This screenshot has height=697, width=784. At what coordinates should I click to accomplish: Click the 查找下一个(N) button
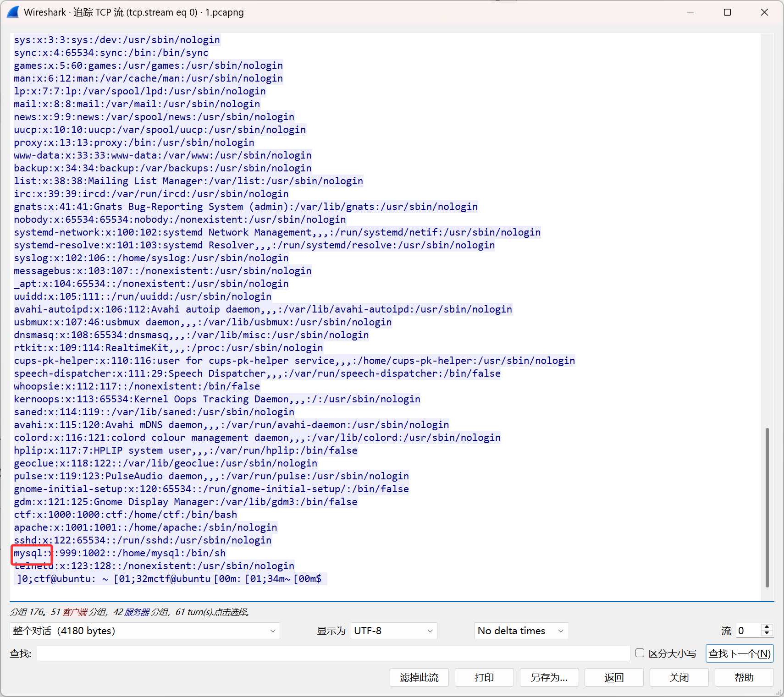click(740, 653)
